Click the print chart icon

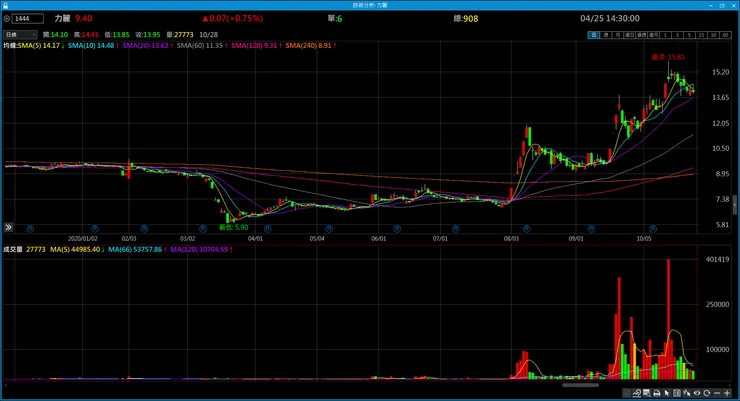pos(656,393)
